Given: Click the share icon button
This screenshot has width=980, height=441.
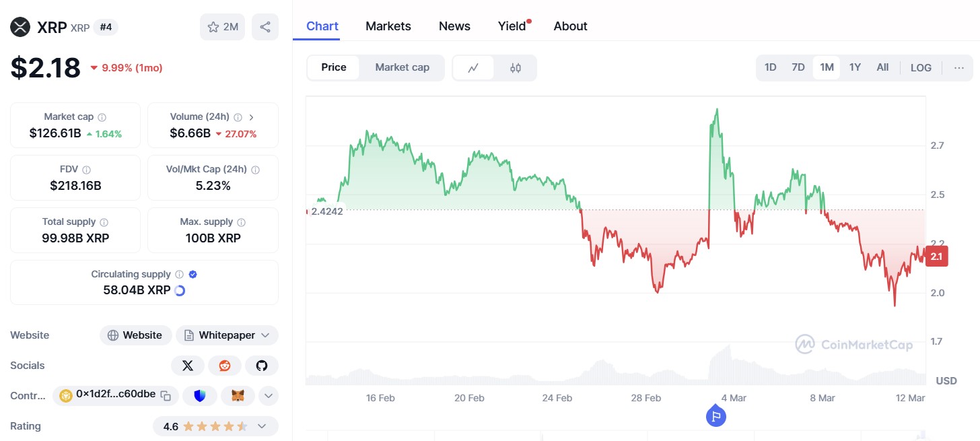Looking at the screenshot, I should 265,27.
